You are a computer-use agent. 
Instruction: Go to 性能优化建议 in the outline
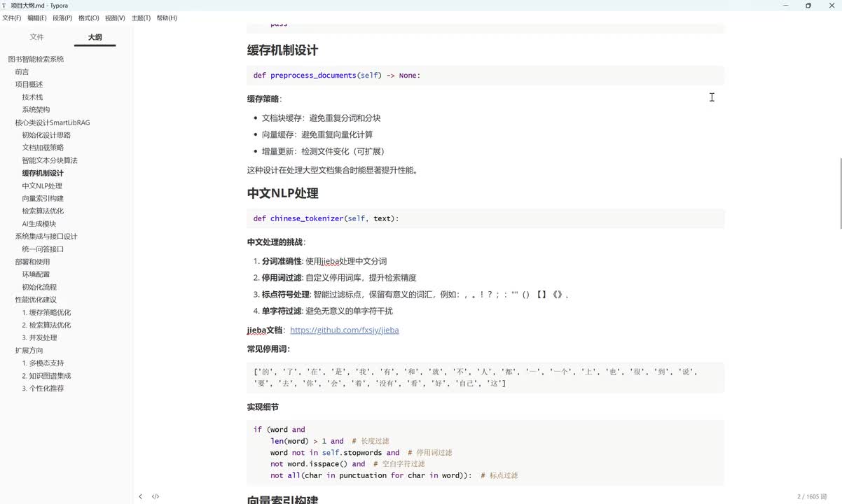36,300
